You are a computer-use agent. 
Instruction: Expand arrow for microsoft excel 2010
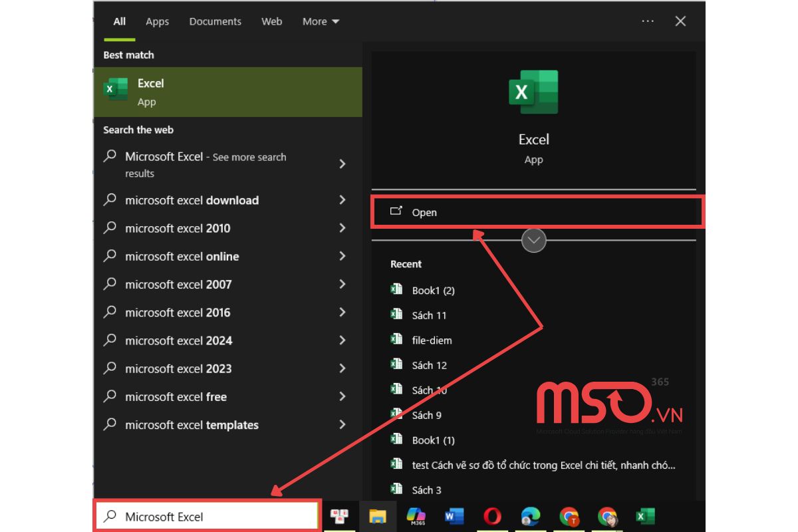342,227
